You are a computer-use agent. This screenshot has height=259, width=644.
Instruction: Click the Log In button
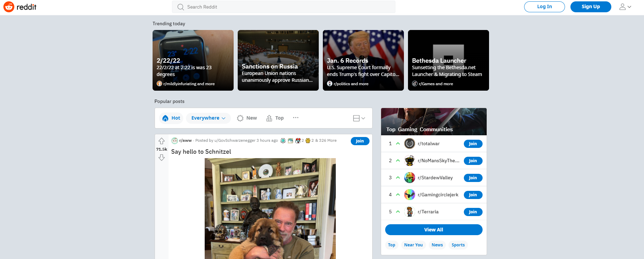coord(544,7)
